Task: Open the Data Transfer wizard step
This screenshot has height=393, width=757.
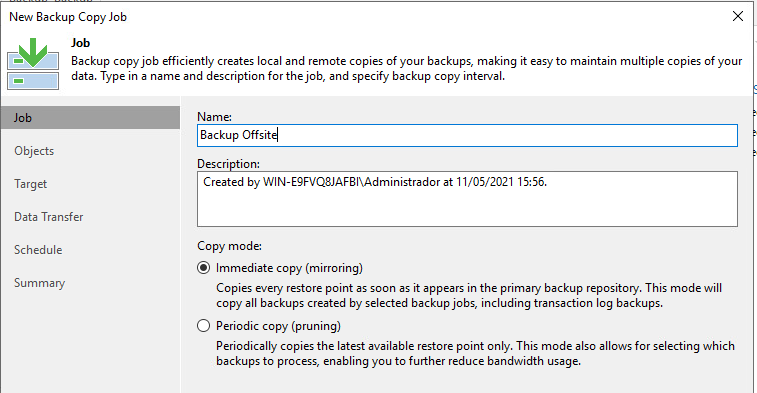Action: point(49,217)
